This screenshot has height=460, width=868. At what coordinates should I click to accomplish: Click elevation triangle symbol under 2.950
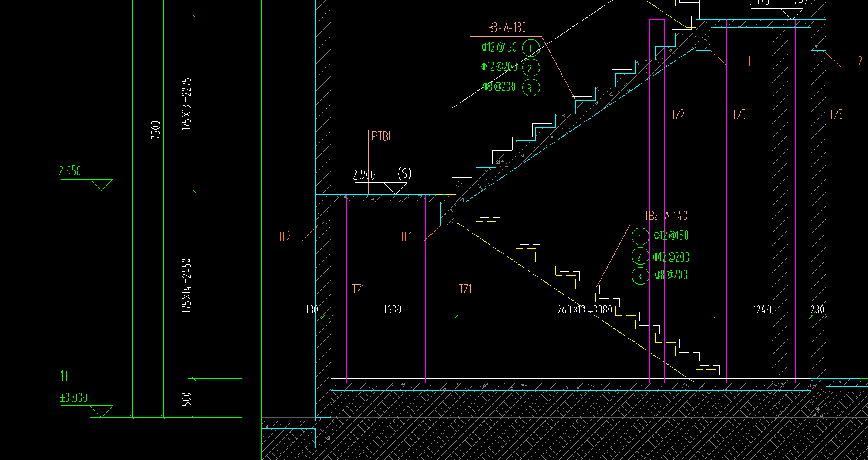pos(100,185)
